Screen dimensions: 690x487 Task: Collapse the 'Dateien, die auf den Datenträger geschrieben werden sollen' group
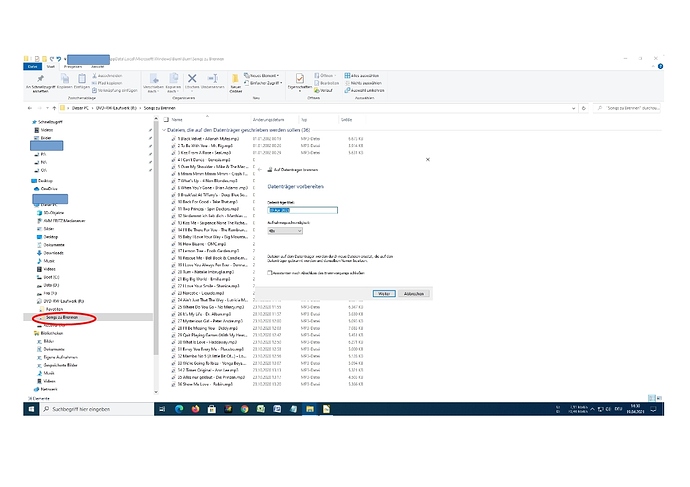(x=164, y=130)
